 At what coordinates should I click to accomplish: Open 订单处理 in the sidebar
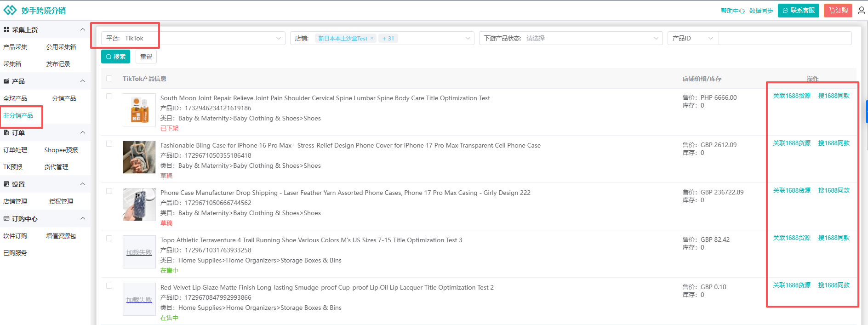click(15, 150)
